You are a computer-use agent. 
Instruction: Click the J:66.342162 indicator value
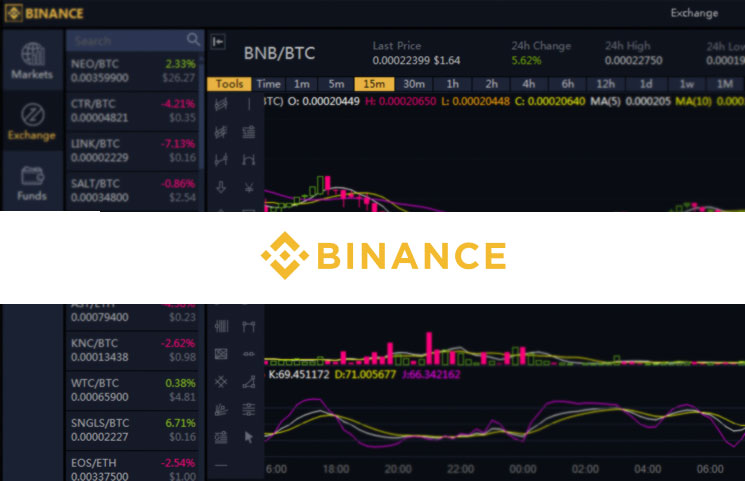(x=431, y=375)
